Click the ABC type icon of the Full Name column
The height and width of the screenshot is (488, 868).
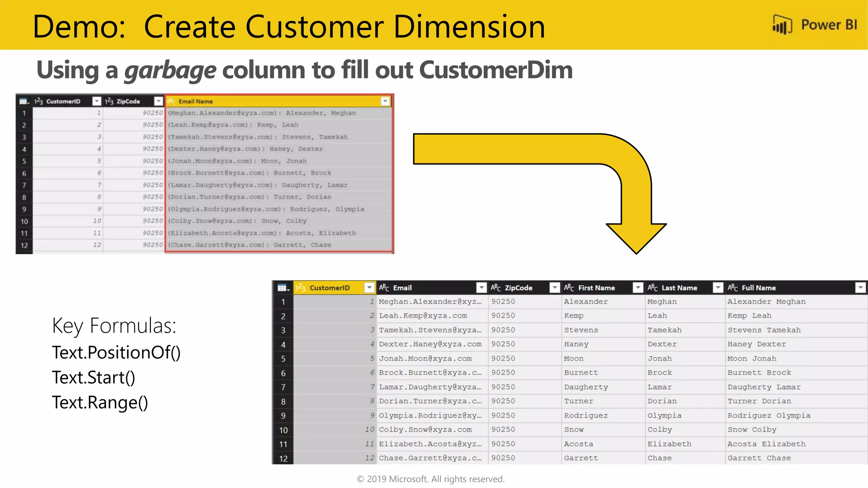point(733,288)
